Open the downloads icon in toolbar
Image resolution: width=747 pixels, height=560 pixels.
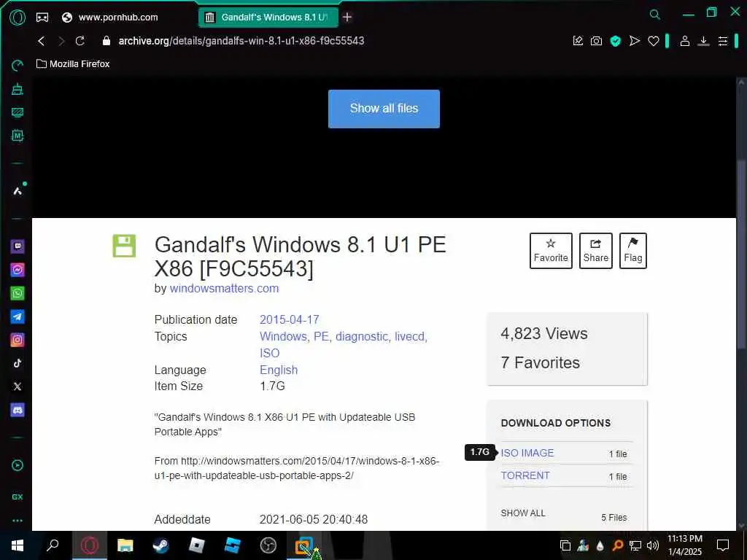[x=704, y=41]
